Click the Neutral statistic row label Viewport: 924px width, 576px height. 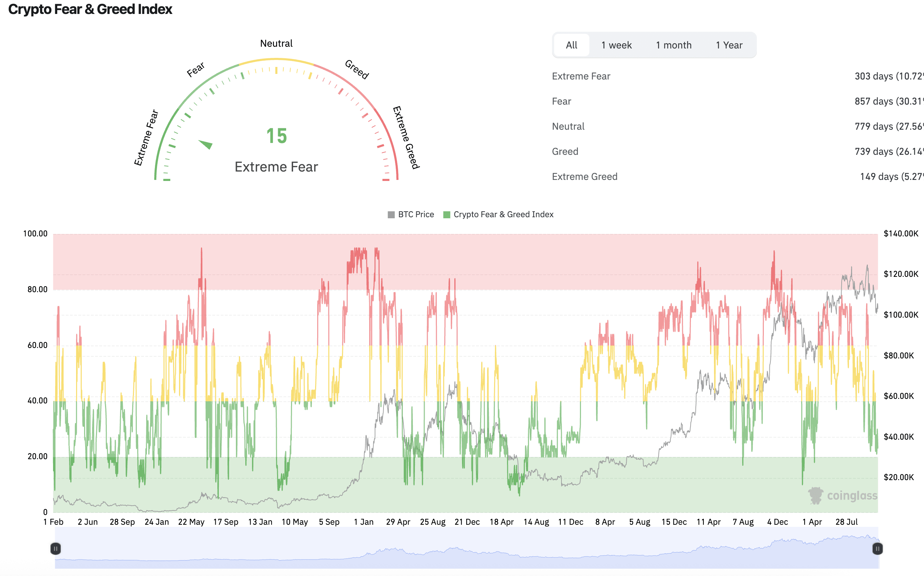pyautogui.click(x=568, y=127)
